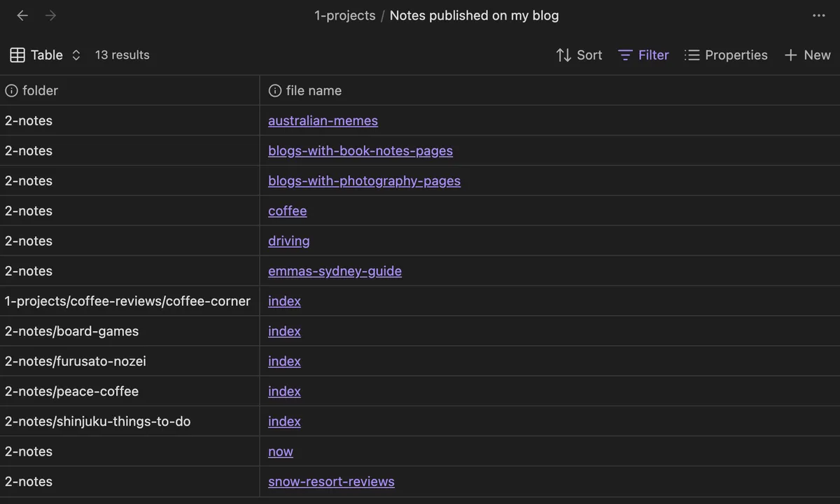Click the Notes published on my blog title
The image size is (840, 504).
474,15
